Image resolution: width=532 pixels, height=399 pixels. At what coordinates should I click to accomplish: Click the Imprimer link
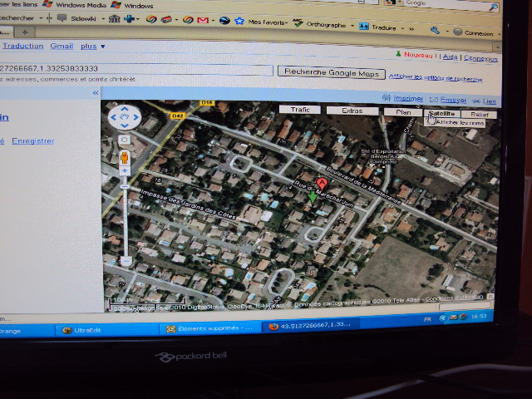pyautogui.click(x=407, y=98)
